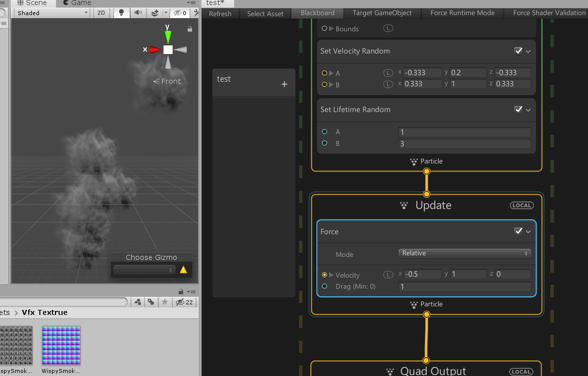The height and width of the screenshot is (376, 588).
Task: Click Update context input flow port
Action: (426, 194)
